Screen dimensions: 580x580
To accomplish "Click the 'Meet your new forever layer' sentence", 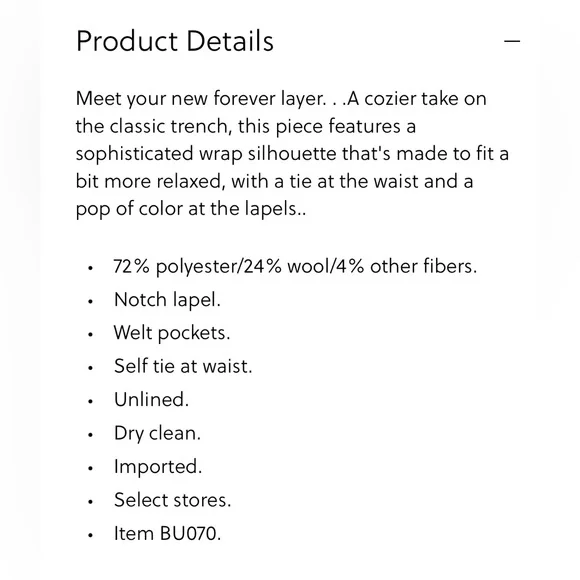I will pyautogui.click(x=201, y=99).
